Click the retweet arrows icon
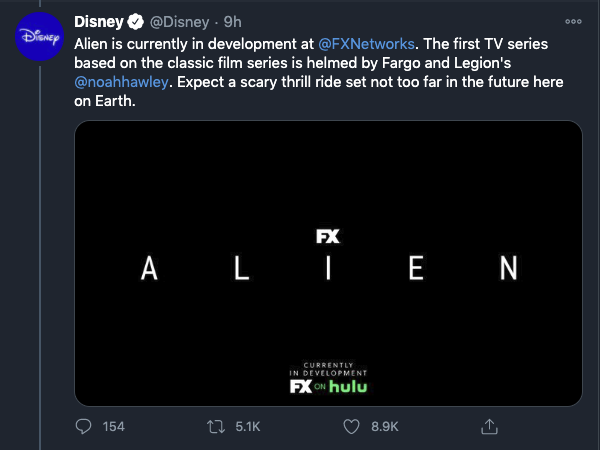This screenshot has width=600, height=450. click(216, 426)
